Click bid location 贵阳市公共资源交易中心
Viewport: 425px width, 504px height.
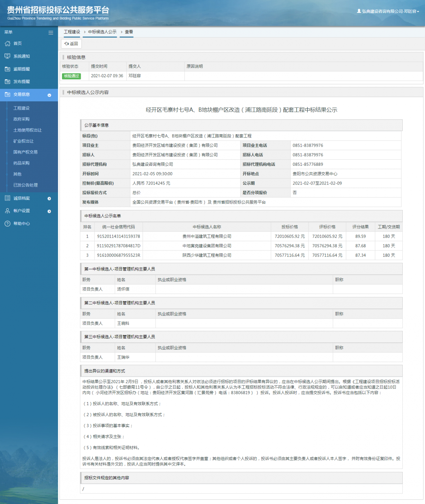[x=315, y=174]
